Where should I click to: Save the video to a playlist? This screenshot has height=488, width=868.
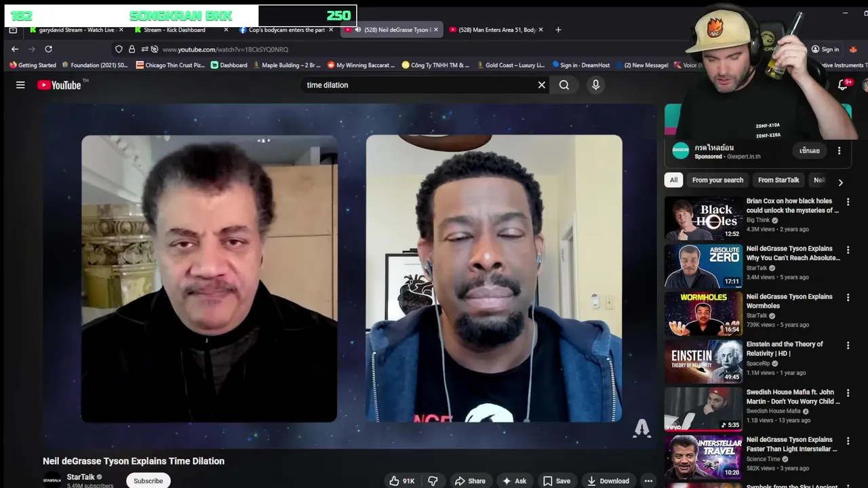point(556,481)
